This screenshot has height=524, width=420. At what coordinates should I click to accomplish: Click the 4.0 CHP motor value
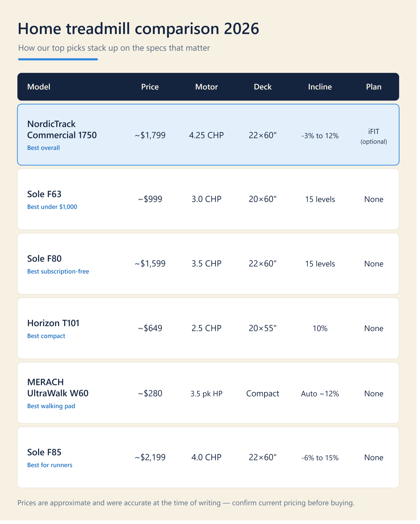point(208,461)
